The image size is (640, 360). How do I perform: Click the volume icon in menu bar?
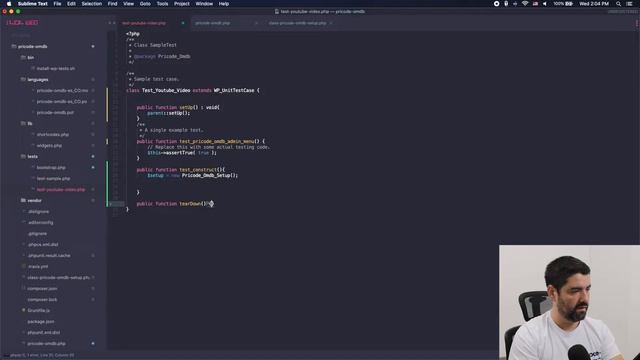544,4
